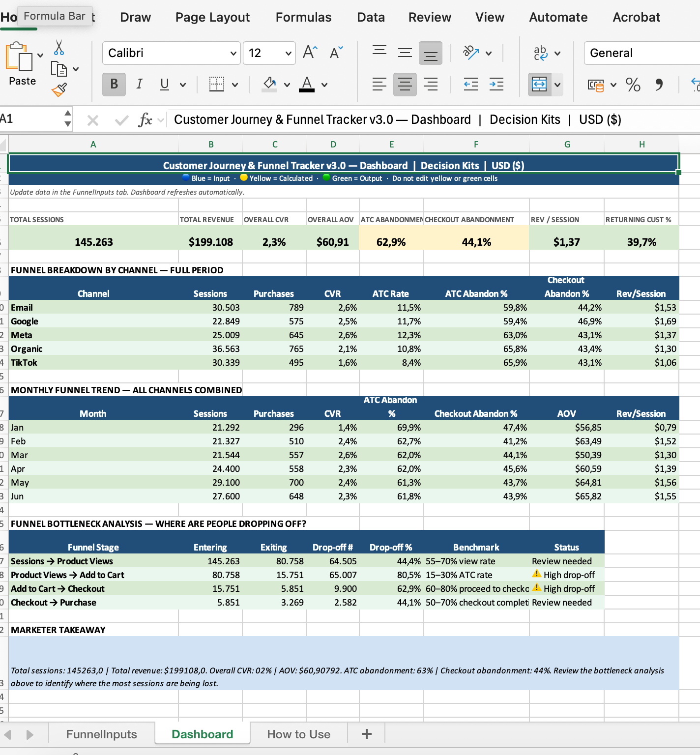Align text right
The image size is (700, 755).
pos(431,84)
